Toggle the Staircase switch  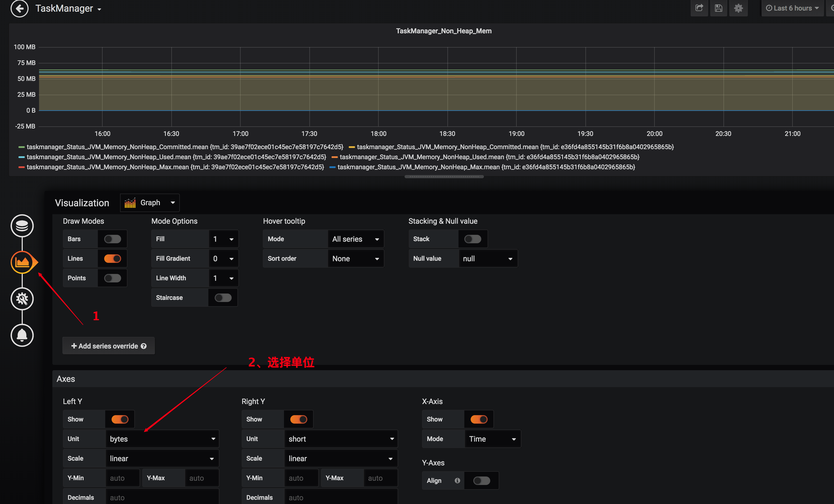coord(223,298)
